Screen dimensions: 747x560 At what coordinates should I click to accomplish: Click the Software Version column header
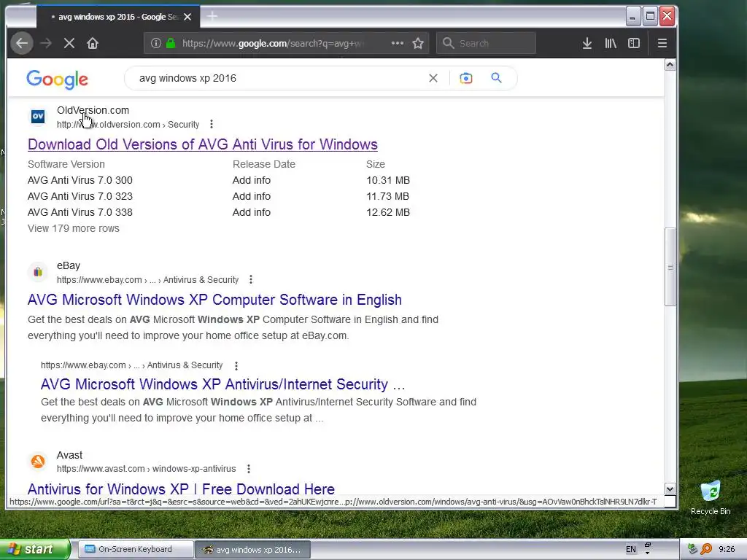point(66,164)
